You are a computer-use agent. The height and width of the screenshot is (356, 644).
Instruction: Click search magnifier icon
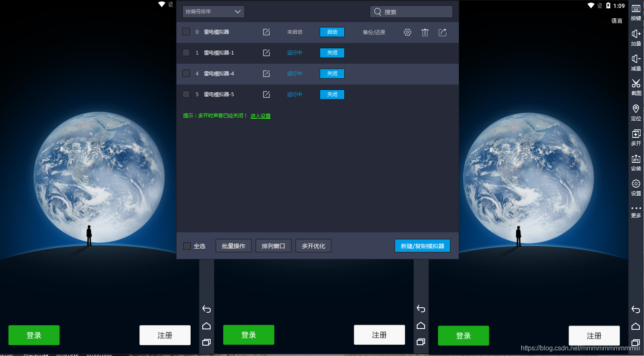click(x=378, y=12)
